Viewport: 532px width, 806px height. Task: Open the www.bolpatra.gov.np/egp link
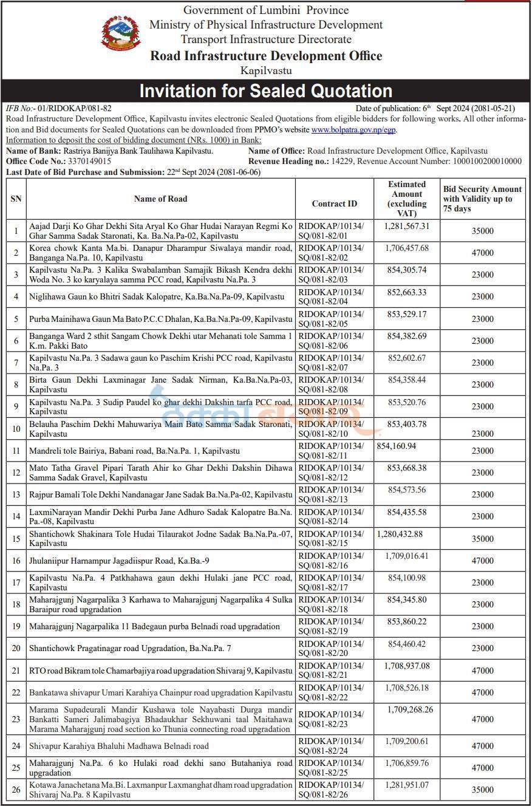tap(355, 130)
